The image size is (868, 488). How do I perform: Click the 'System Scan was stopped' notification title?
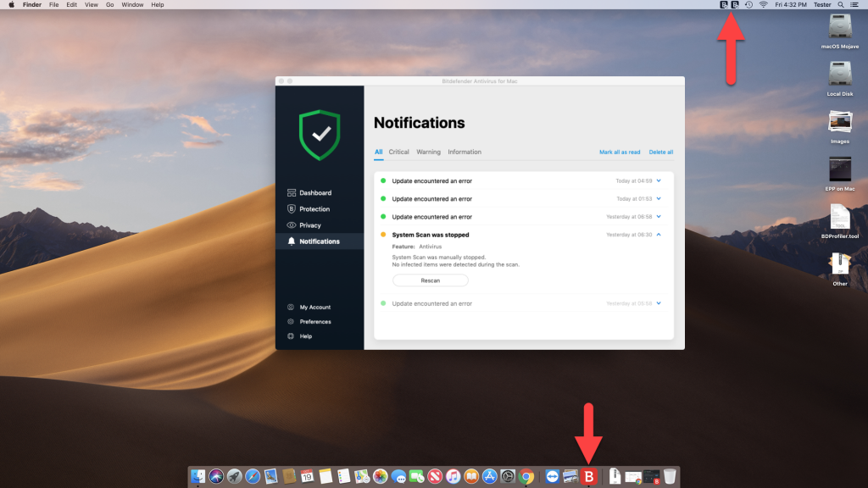tap(430, 235)
